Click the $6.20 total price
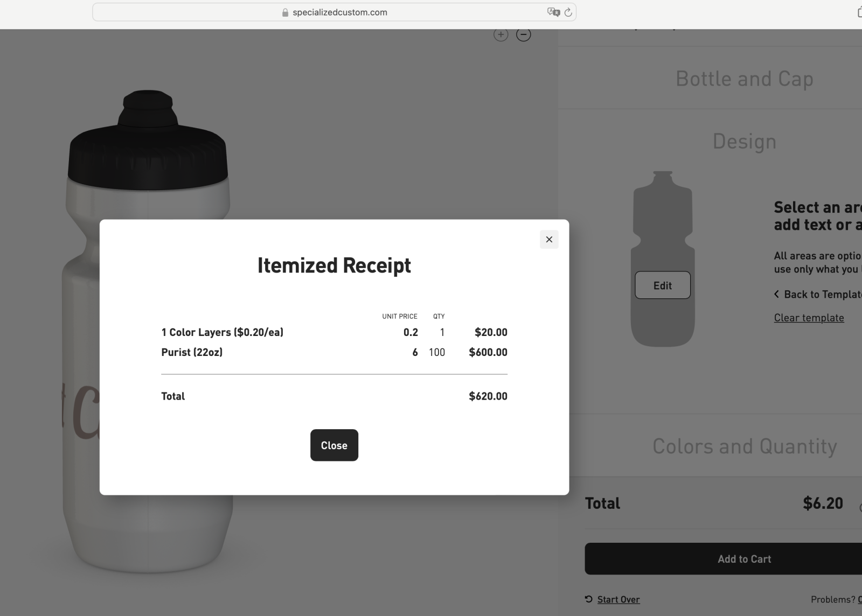This screenshot has width=862, height=616. pyautogui.click(x=822, y=503)
